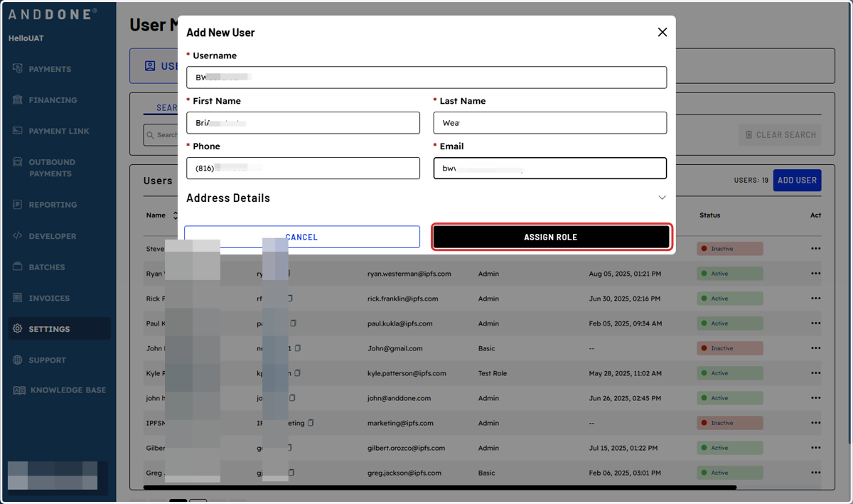The height and width of the screenshot is (504, 853).
Task: Copy username icon in John@gmail.com row
Action: (298, 348)
